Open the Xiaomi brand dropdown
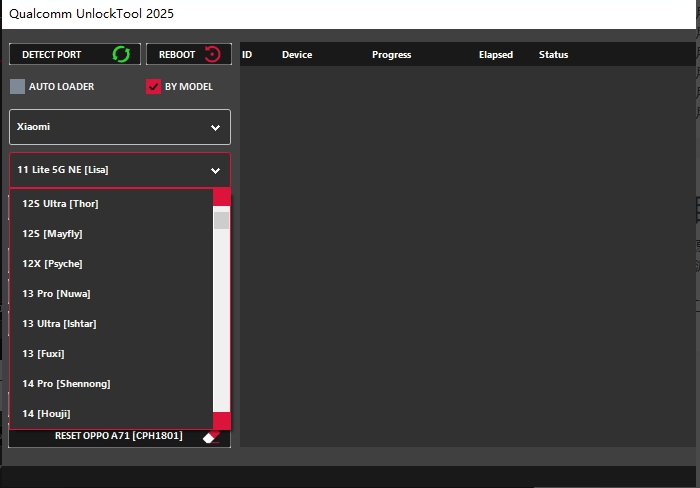 pos(120,127)
